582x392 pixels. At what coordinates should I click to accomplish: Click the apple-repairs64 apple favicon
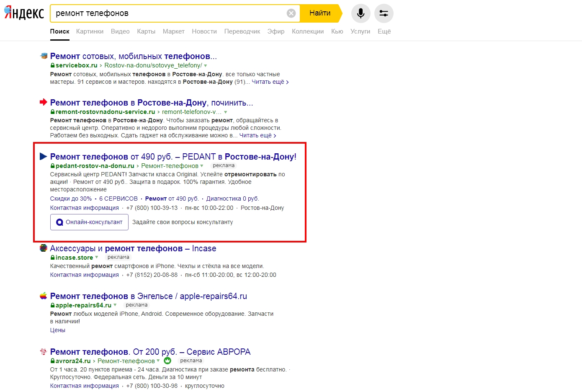tap(44, 296)
